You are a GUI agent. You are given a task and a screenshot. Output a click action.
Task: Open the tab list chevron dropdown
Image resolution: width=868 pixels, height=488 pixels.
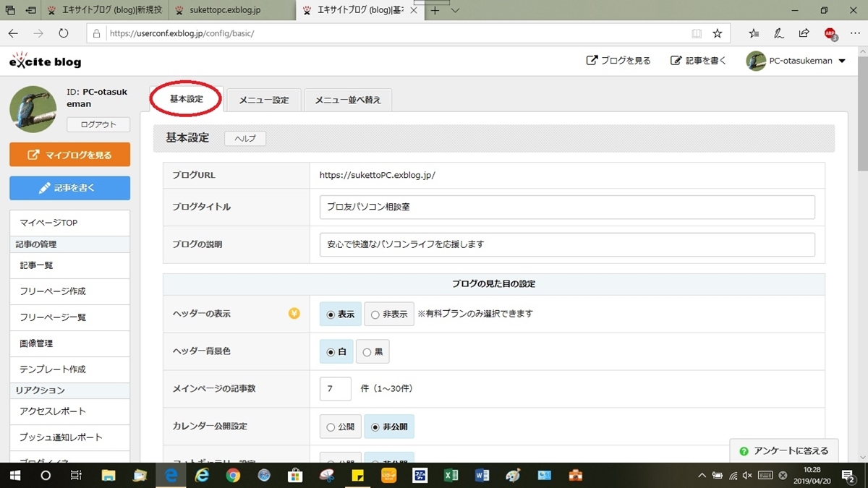tap(455, 11)
